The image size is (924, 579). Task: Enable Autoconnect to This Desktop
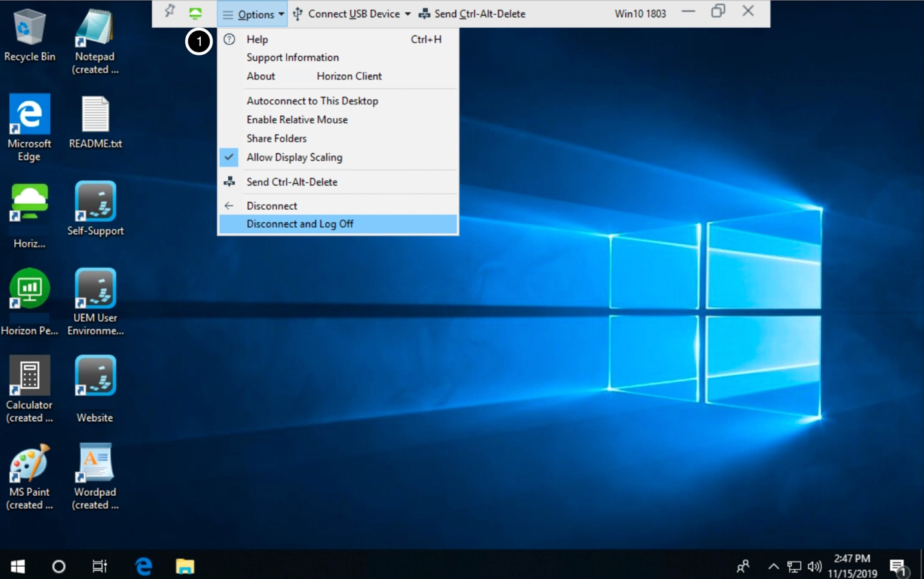[x=312, y=101]
